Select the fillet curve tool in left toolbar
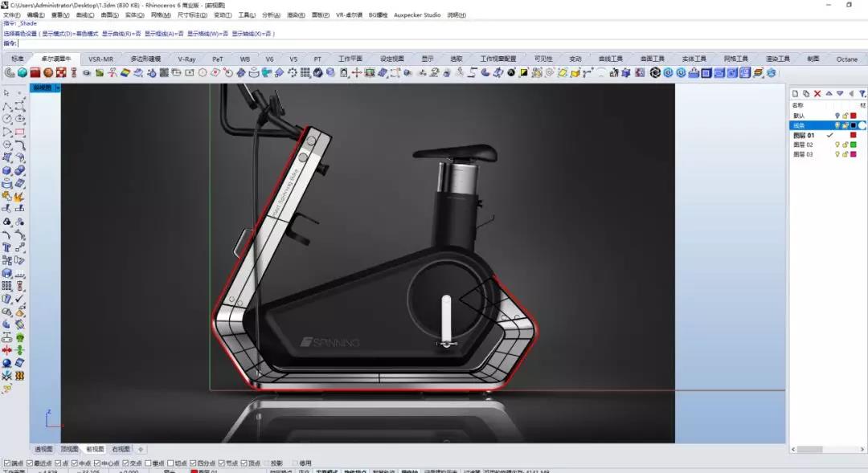Screen dimensions: 868x473 (20, 145)
